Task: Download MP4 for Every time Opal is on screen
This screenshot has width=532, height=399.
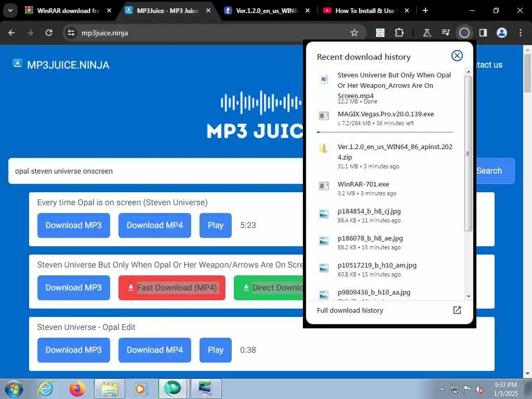Action: [155, 225]
